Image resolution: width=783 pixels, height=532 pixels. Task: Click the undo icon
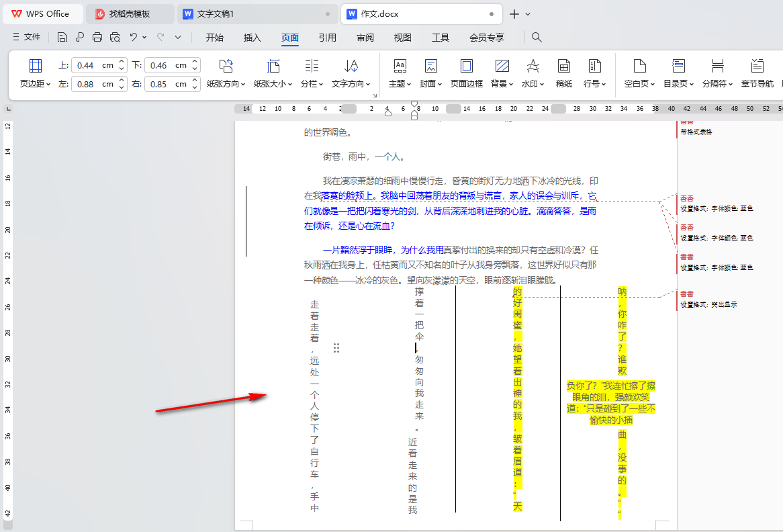click(134, 37)
